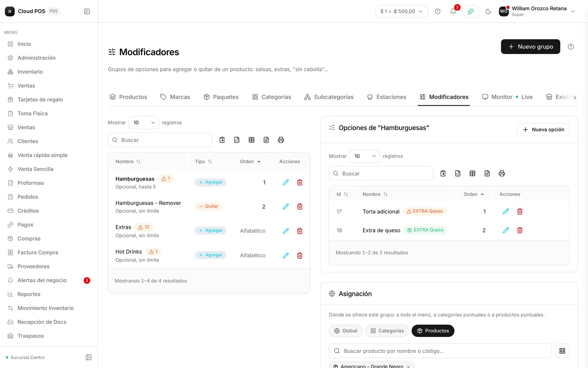The height and width of the screenshot is (368, 588).
Task: Click Nuevo grupo button
Action: (531, 47)
